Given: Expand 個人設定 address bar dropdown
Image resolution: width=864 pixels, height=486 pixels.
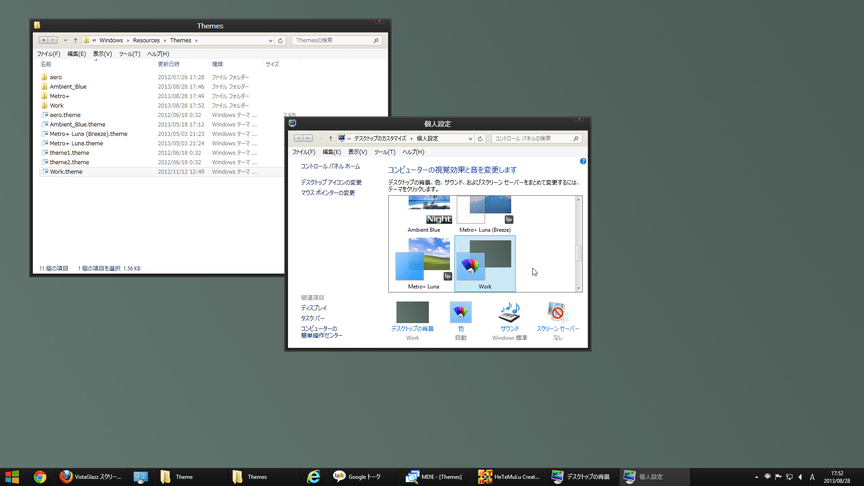Looking at the screenshot, I should point(470,138).
